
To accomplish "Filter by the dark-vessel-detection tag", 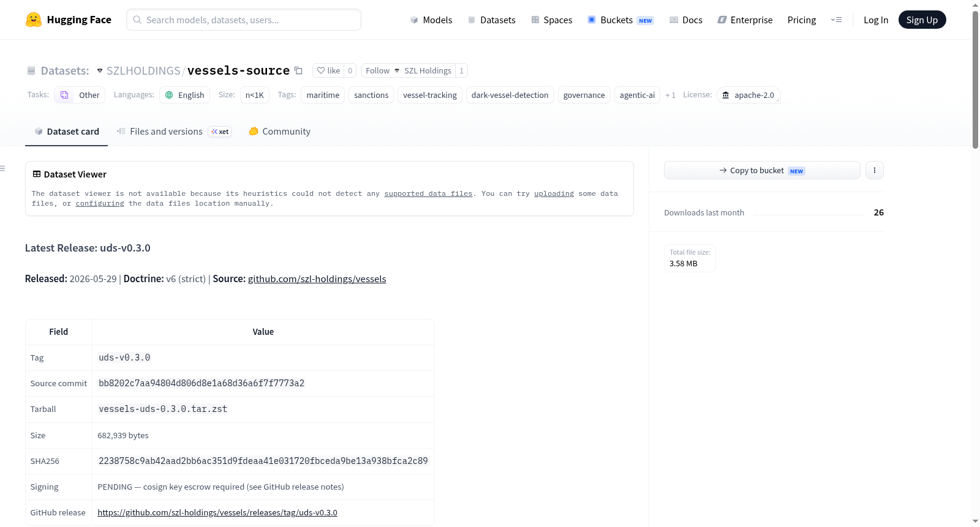I will point(510,95).
